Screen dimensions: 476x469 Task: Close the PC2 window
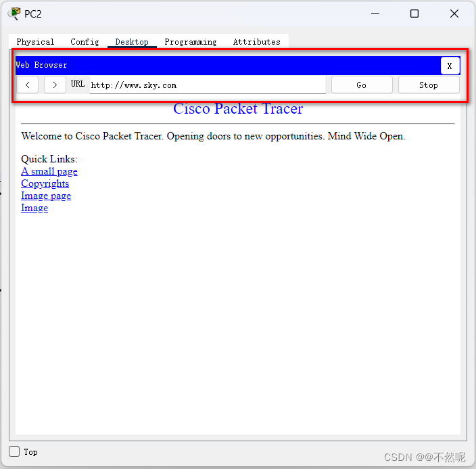pos(454,14)
